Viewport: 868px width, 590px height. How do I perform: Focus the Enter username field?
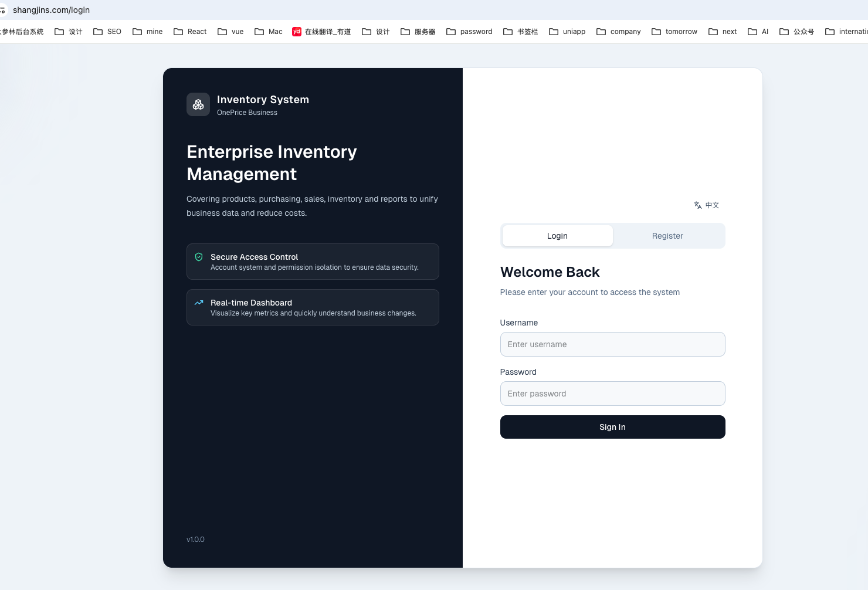[x=612, y=344]
